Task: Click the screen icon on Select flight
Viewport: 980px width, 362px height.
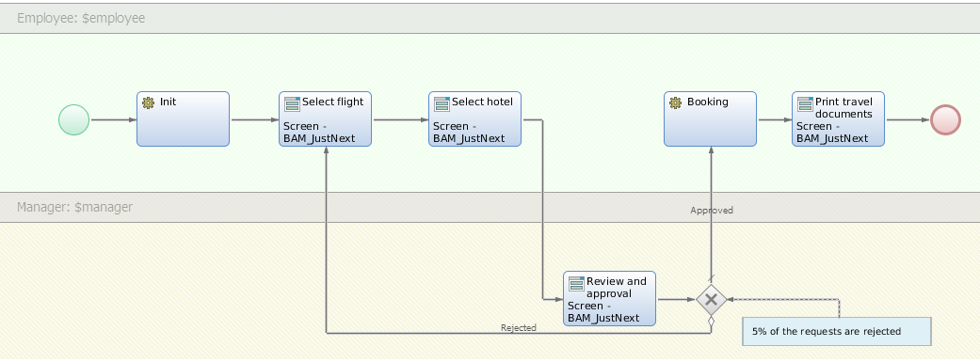Action: pos(293,104)
